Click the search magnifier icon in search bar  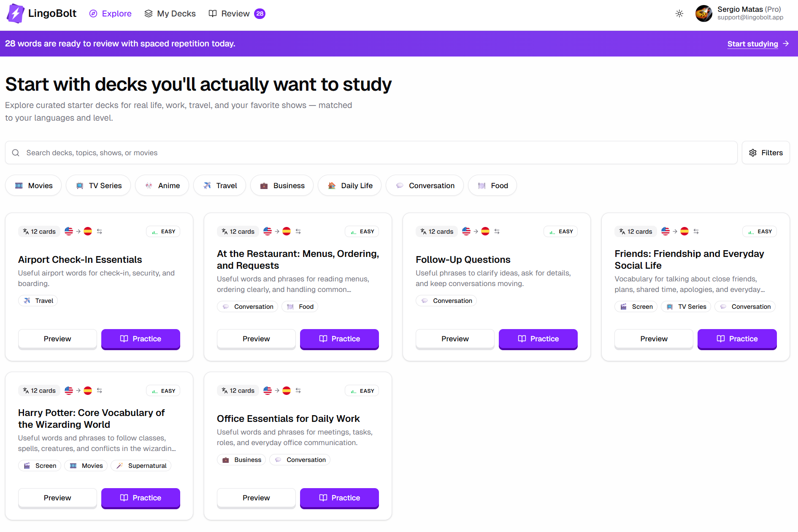[x=16, y=153]
